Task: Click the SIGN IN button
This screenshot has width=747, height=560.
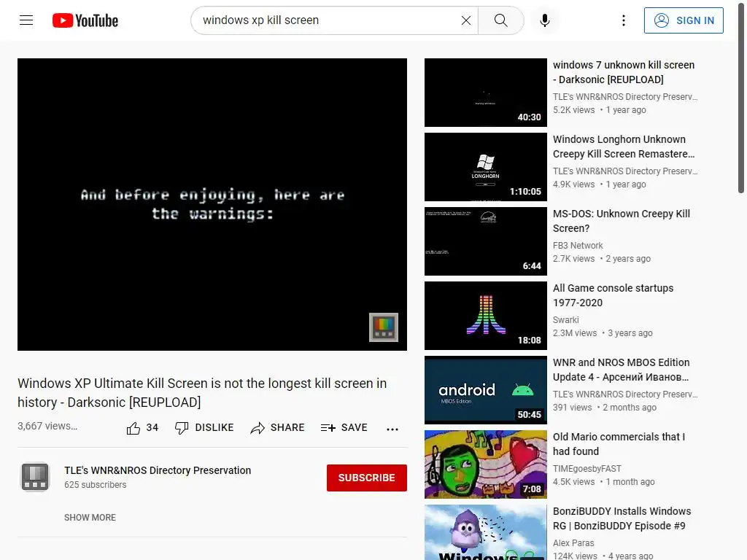Action: click(x=683, y=20)
